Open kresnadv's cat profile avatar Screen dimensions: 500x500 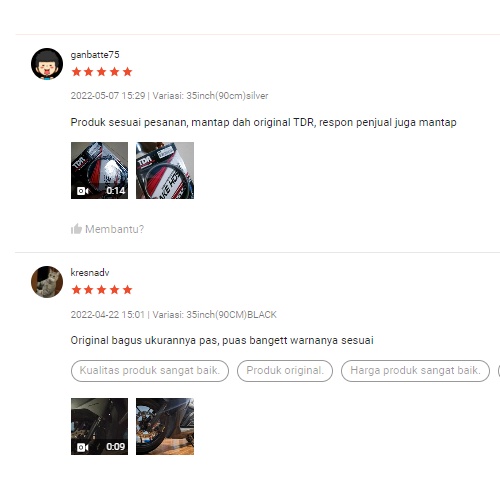click(x=47, y=282)
